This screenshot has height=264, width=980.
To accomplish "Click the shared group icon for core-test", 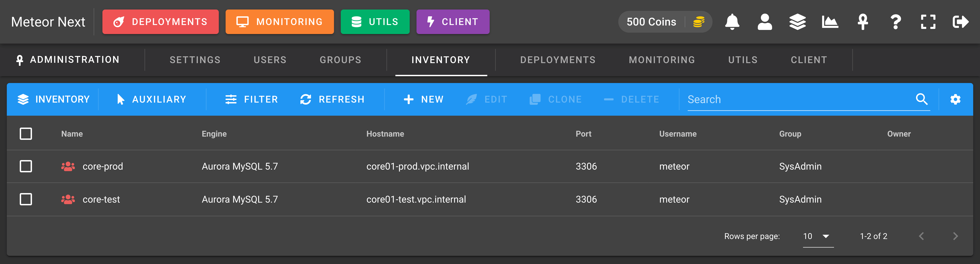I will pyautogui.click(x=68, y=199).
